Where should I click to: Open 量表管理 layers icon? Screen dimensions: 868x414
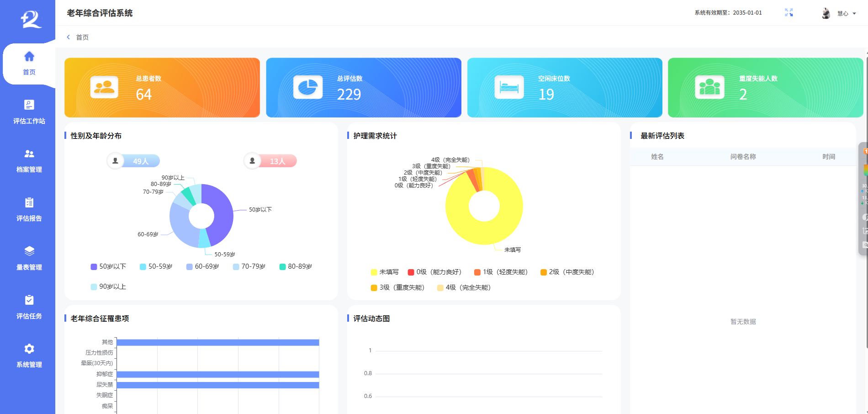point(29,251)
